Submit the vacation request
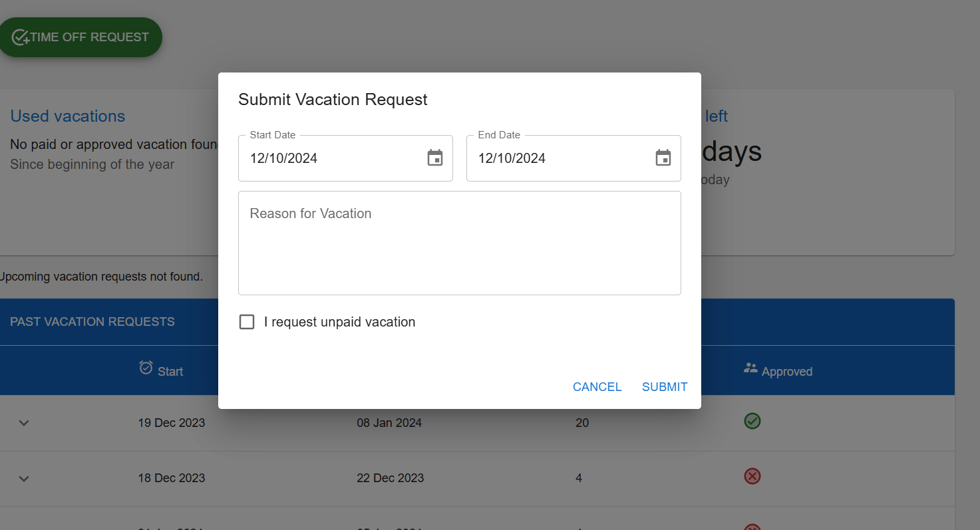 tap(665, 387)
